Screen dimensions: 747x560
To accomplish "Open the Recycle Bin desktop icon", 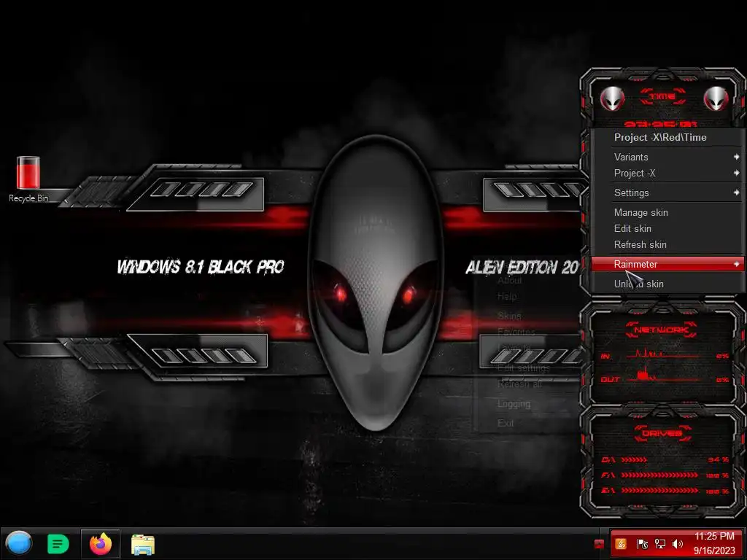I will (28, 179).
